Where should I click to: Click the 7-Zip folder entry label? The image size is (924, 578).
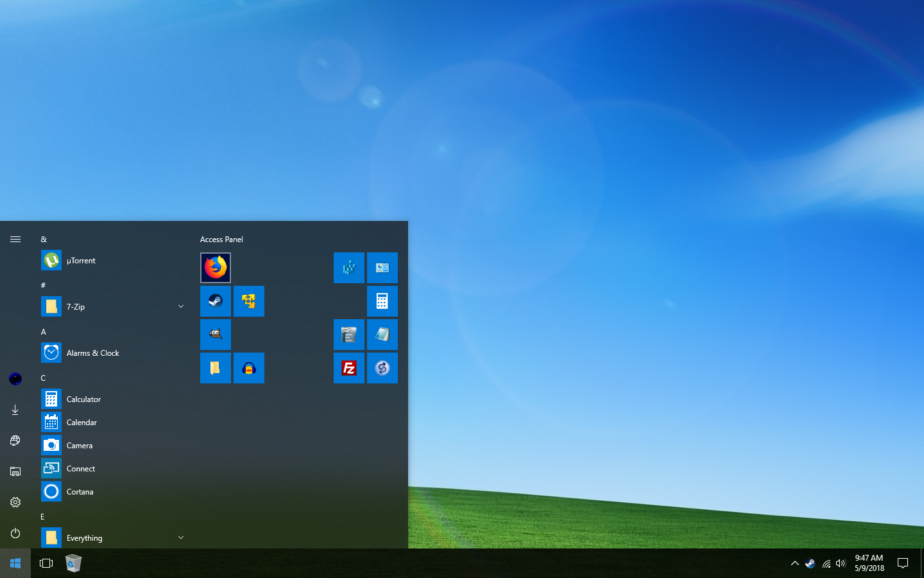click(76, 307)
